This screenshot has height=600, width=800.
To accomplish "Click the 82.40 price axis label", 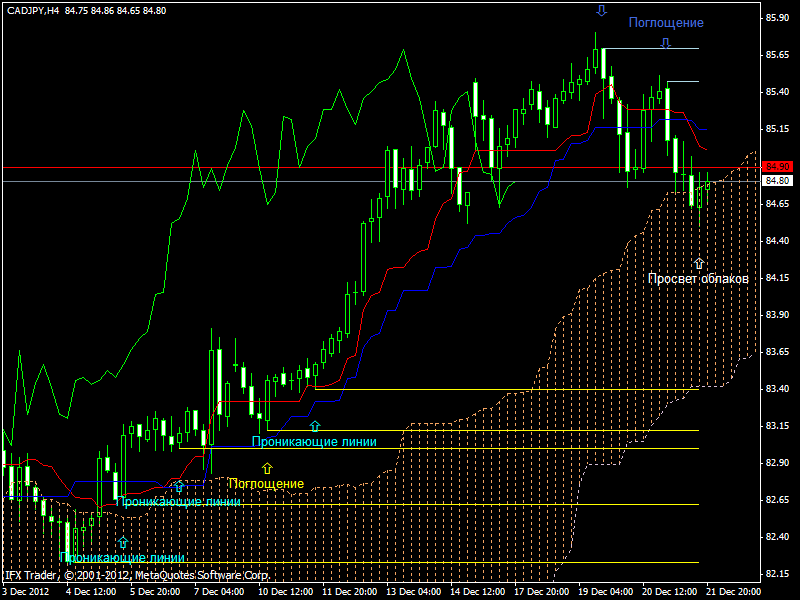I will tap(778, 537).
